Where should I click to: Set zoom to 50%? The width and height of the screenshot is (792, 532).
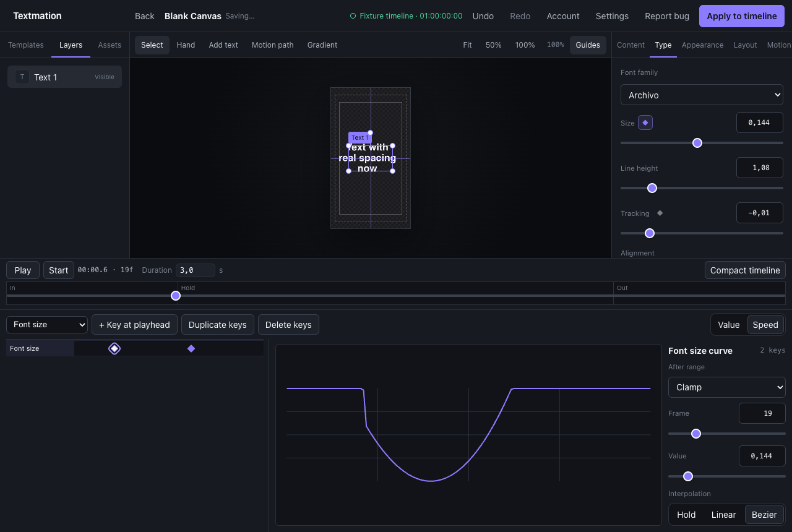coord(494,45)
